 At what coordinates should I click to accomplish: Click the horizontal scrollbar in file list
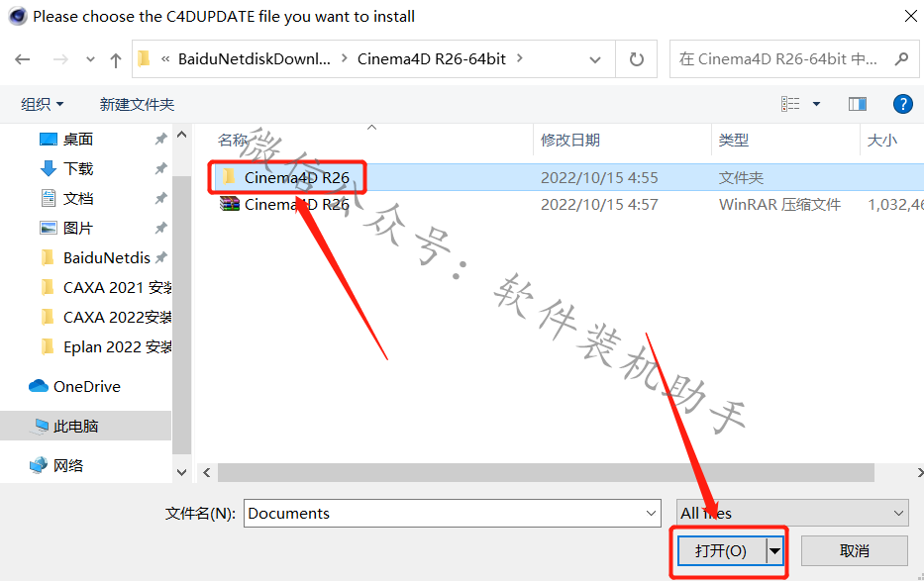click(x=546, y=473)
